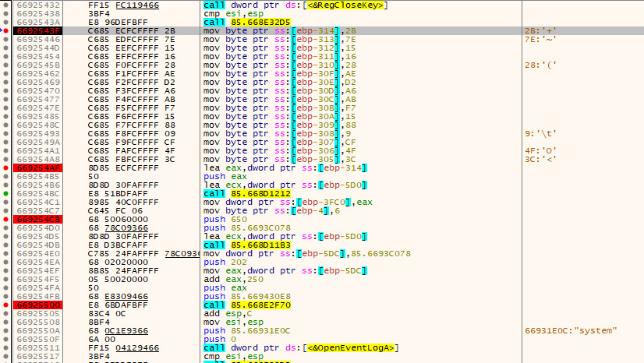Select opcode bytes 68 0C1E9366
This screenshot has width=644, height=363.
tap(118, 330)
